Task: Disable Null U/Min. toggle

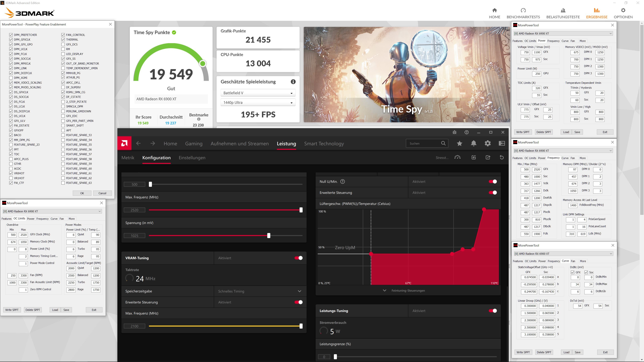Action: (x=493, y=182)
